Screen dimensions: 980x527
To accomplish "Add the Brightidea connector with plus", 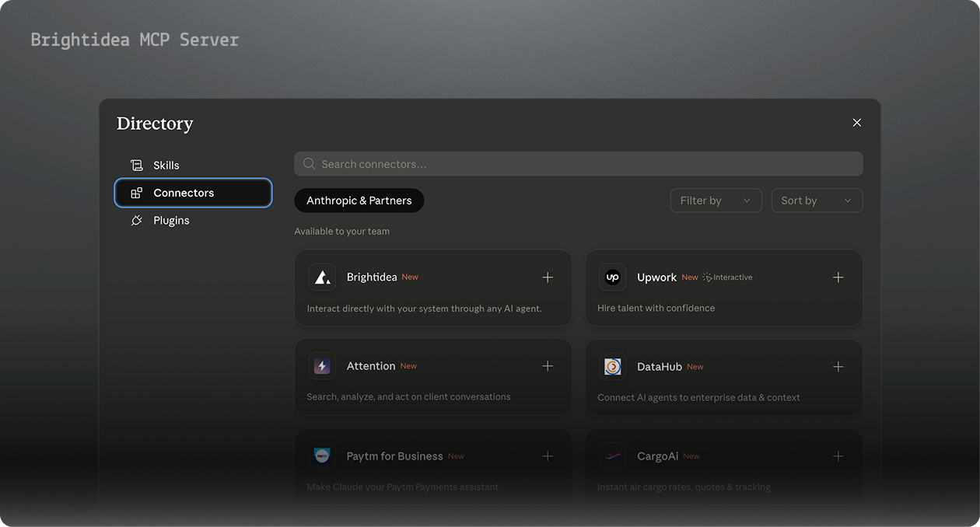I will 548,277.
